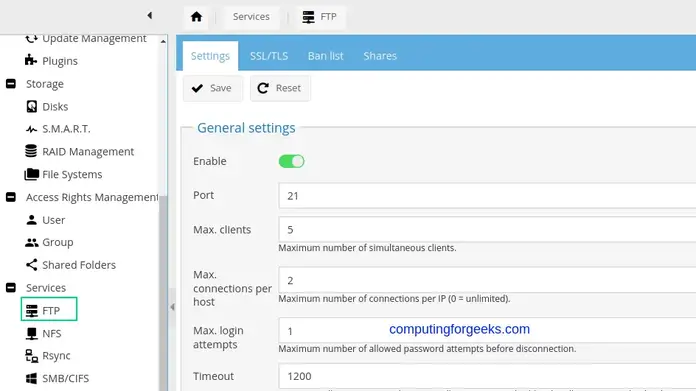Click the Max. clients input field

487,229
